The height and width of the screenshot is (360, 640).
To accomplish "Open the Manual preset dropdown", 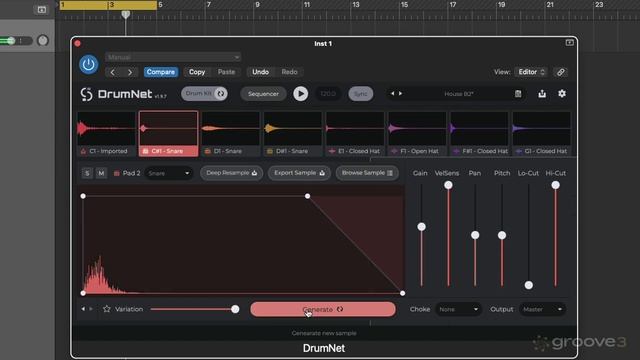I will (173, 57).
